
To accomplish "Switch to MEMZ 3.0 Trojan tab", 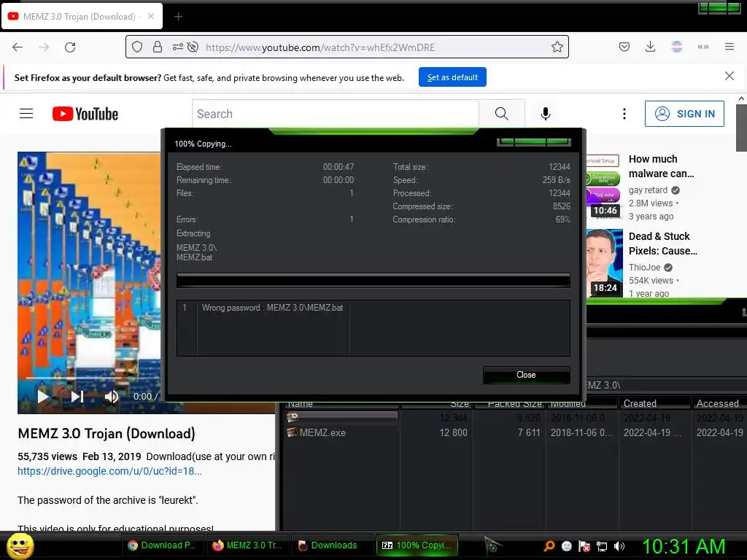I will click(82, 16).
